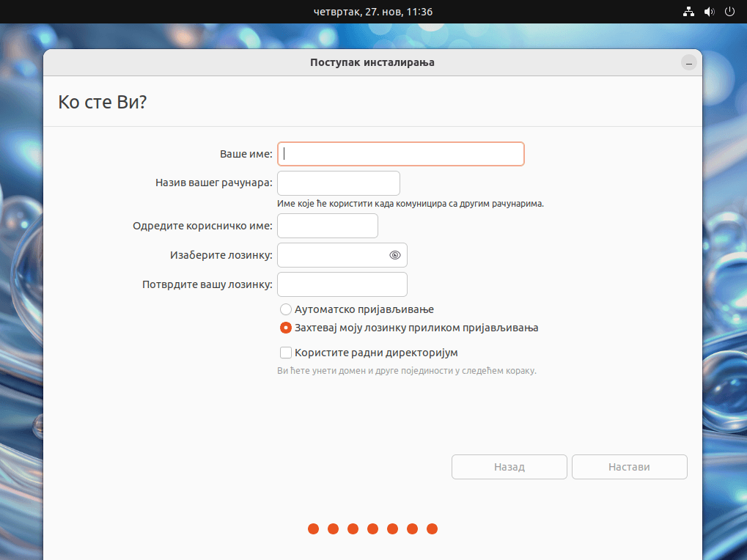Click the Ваше име text field
The image size is (747, 560).
[x=401, y=154]
